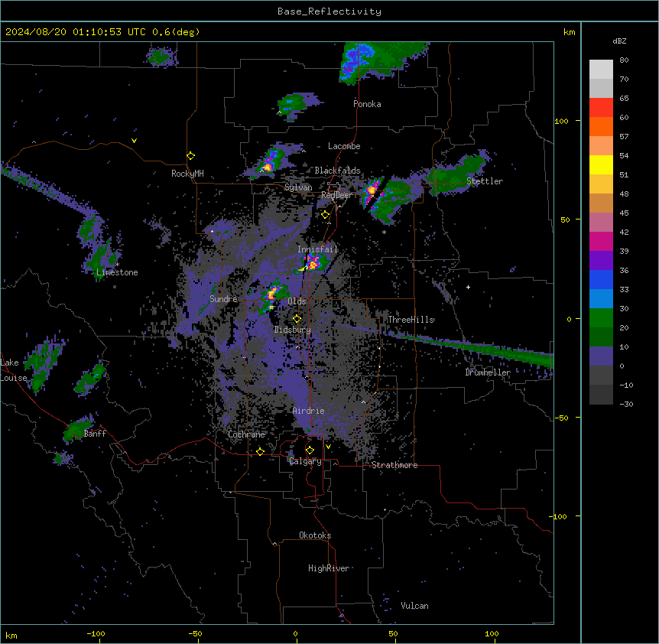Click the -100 tick on bottom axis
659x644 pixels.
point(96,633)
